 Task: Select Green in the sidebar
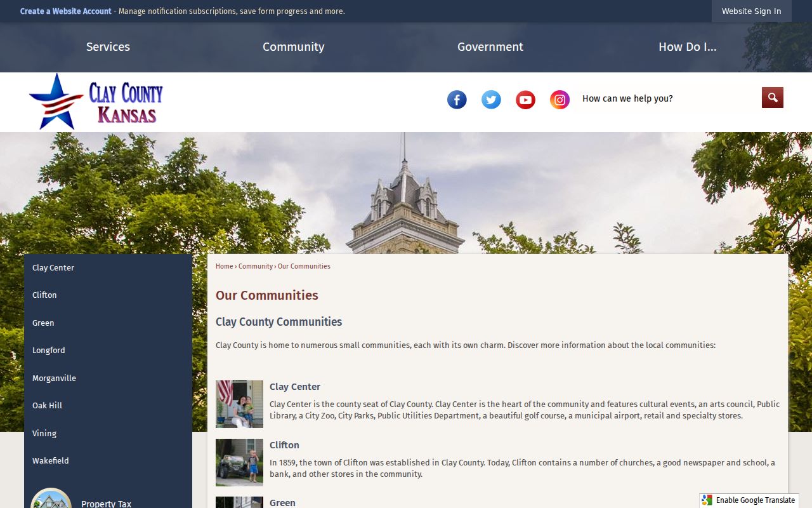[x=108, y=323]
